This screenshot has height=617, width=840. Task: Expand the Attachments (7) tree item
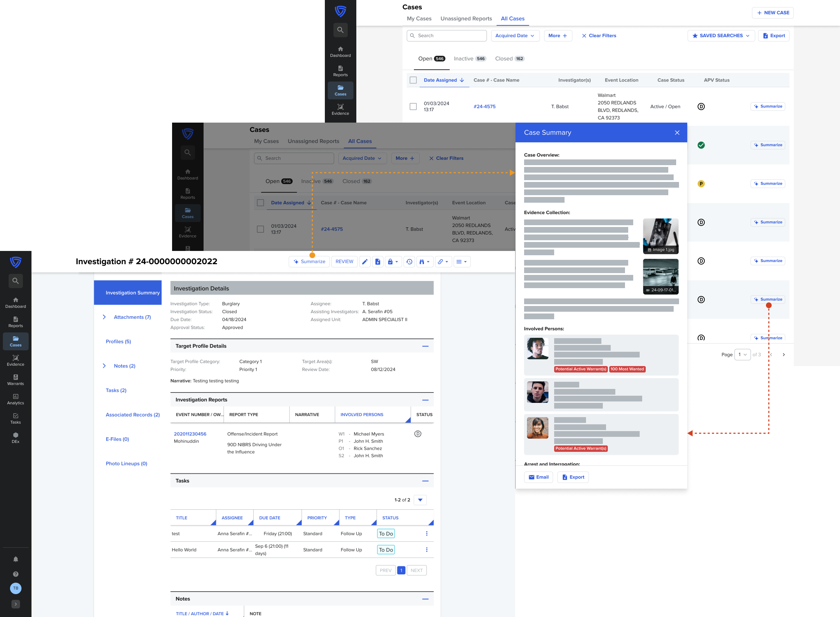[x=104, y=317]
